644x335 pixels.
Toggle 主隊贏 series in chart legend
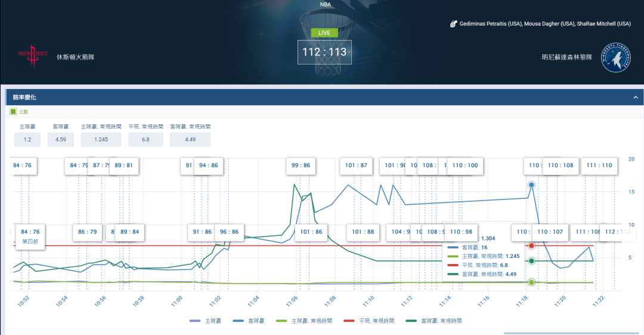click(205, 321)
